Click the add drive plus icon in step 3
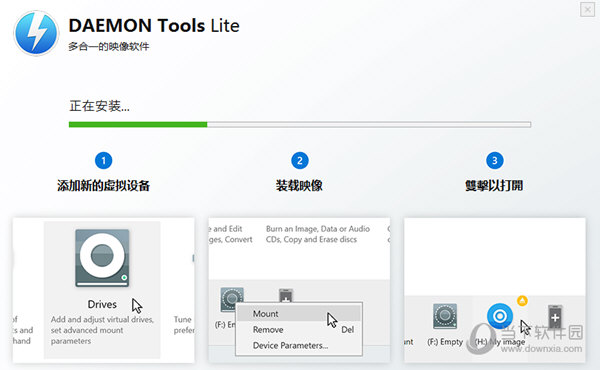This screenshot has height=370, width=600. click(x=555, y=317)
